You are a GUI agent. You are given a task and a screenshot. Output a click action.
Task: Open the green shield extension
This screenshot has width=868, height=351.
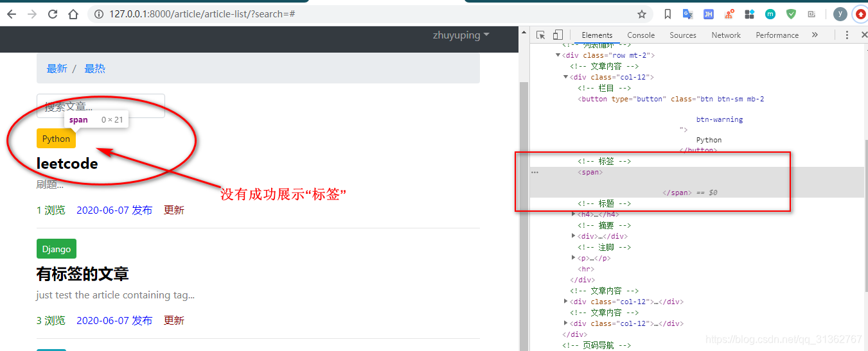point(791,13)
